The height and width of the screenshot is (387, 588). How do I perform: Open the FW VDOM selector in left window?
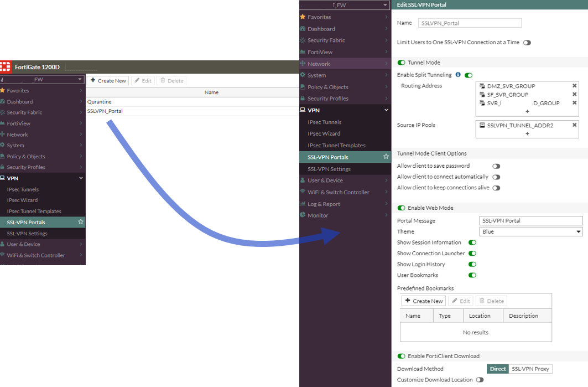point(41,79)
